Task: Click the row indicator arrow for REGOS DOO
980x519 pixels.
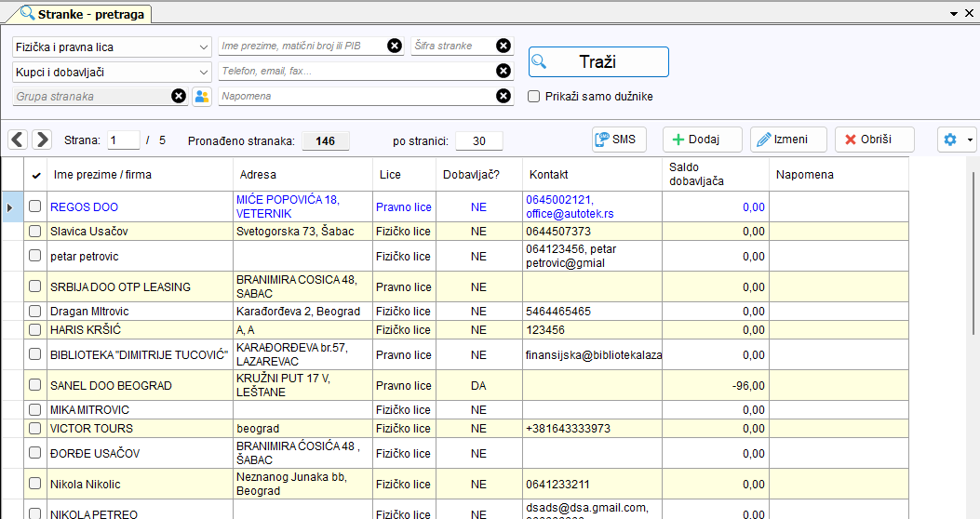Action: point(10,206)
